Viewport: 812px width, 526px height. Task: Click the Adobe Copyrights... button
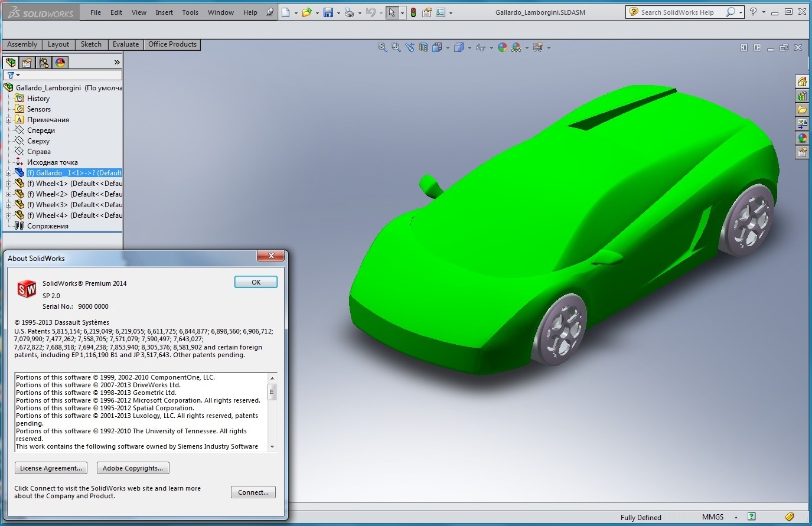133,468
